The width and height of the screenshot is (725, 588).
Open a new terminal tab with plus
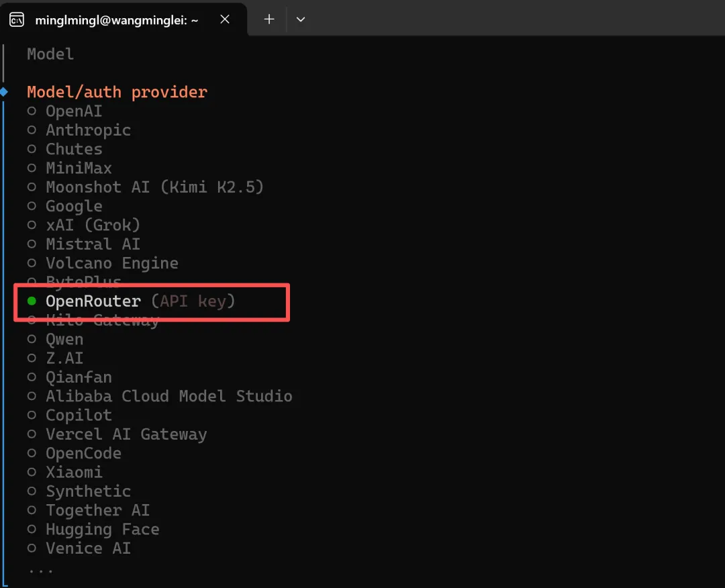(x=269, y=19)
